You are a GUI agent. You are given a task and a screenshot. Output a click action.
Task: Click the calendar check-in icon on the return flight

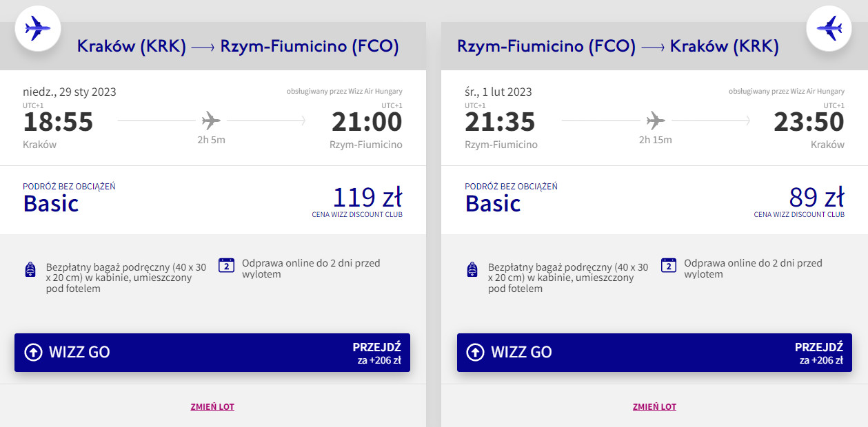click(669, 265)
